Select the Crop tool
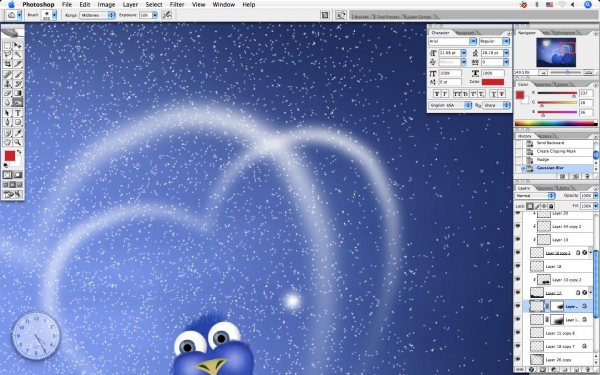The image size is (600, 375). point(7,64)
